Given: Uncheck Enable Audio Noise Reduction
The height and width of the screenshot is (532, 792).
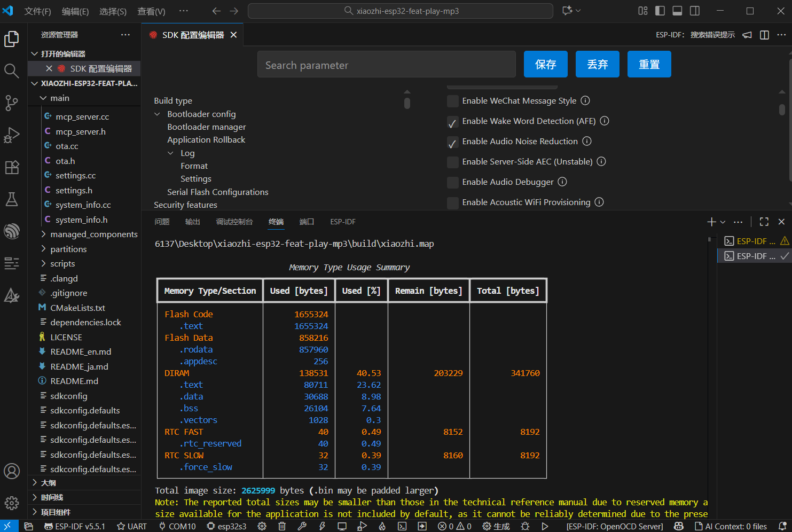Looking at the screenshot, I should click(453, 142).
